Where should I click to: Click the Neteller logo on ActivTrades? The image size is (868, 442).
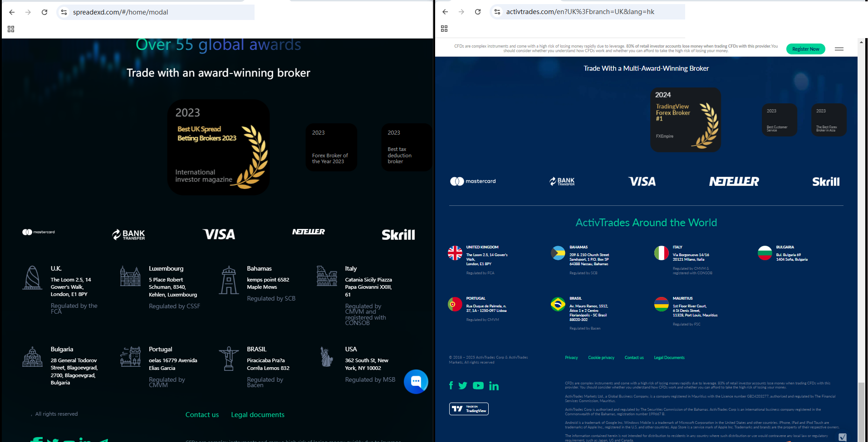tap(734, 181)
